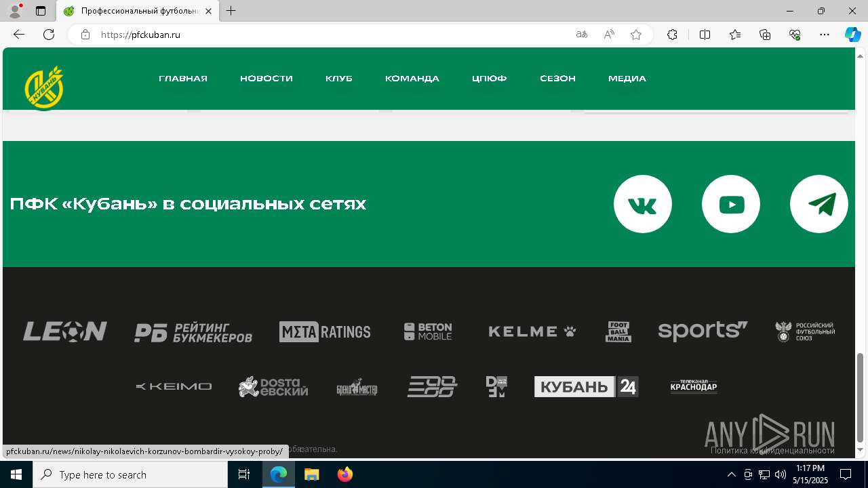
Task: Open the Meta Ratings sponsor logo
Action: pos(325,331)
